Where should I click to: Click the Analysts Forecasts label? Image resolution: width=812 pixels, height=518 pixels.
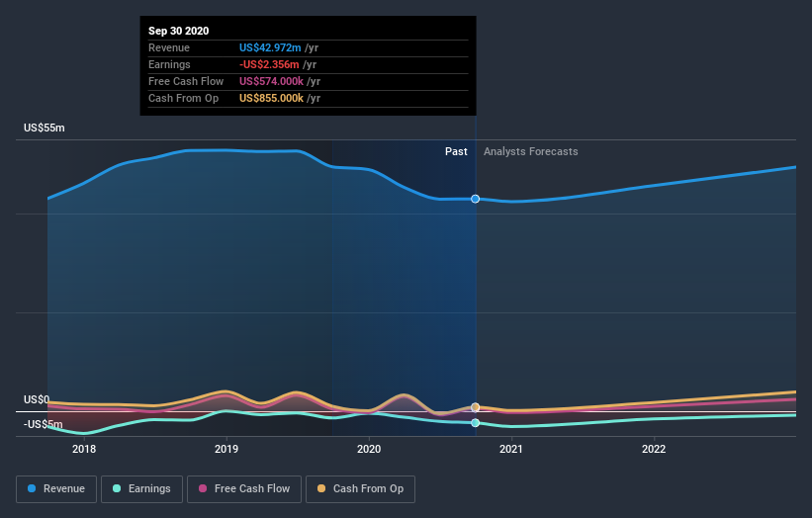click(531, 151)
